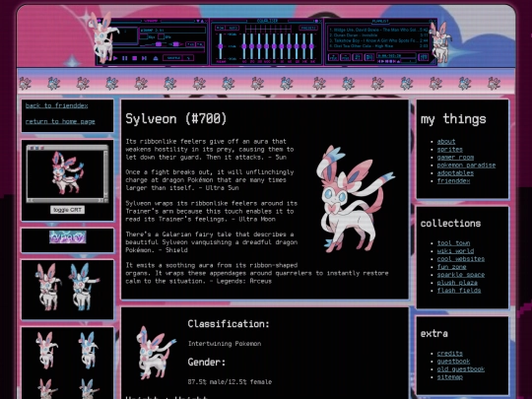Click the sylveon blinkie banner
Screen dimensions: 532x399
pos(68,237)
